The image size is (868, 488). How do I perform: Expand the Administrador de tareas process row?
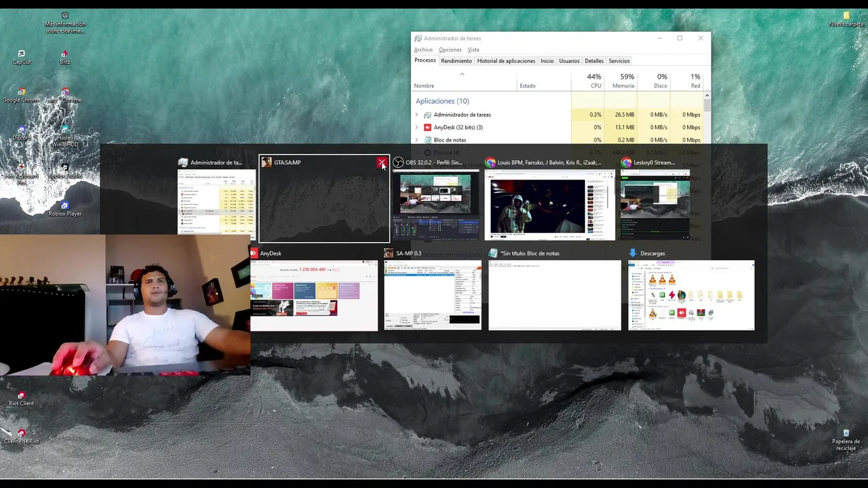click(x=417, y=115)
